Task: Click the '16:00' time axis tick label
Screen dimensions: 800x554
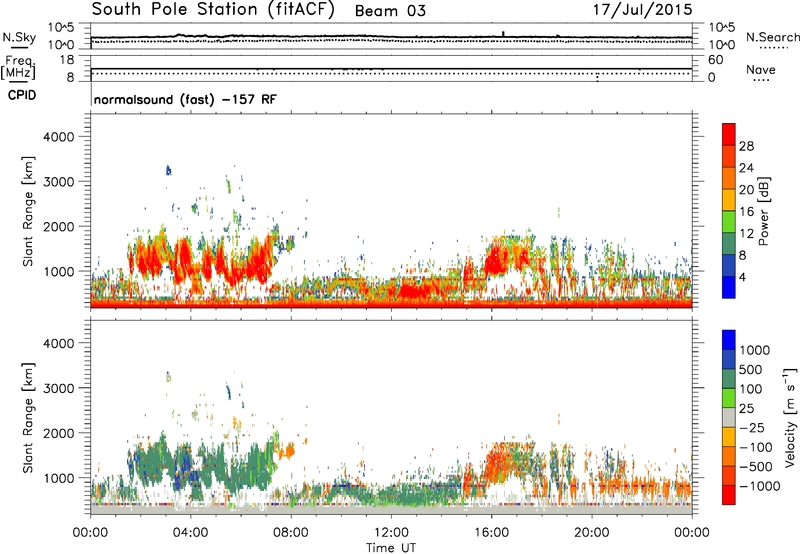Action: point(491,533)
